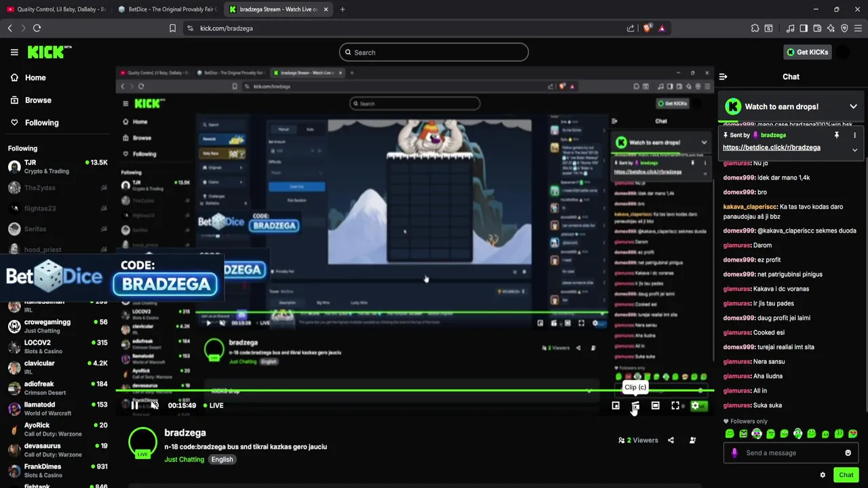
Task: Reload the current page
Action: (37, 28)
